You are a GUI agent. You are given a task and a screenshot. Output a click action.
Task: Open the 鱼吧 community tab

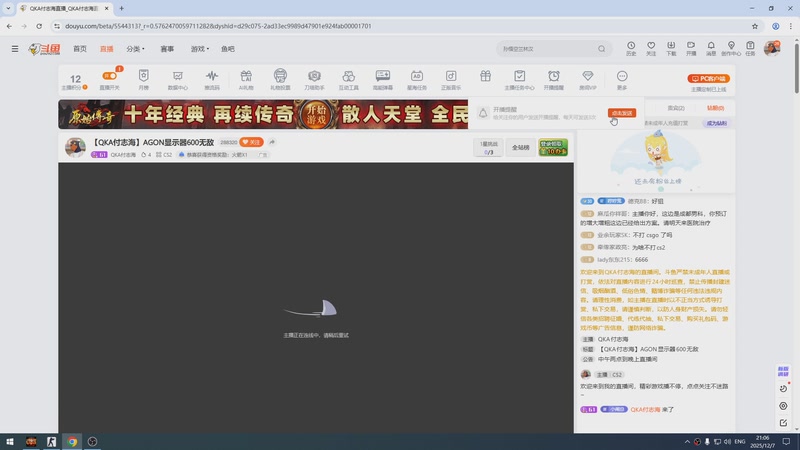(228, 49)
